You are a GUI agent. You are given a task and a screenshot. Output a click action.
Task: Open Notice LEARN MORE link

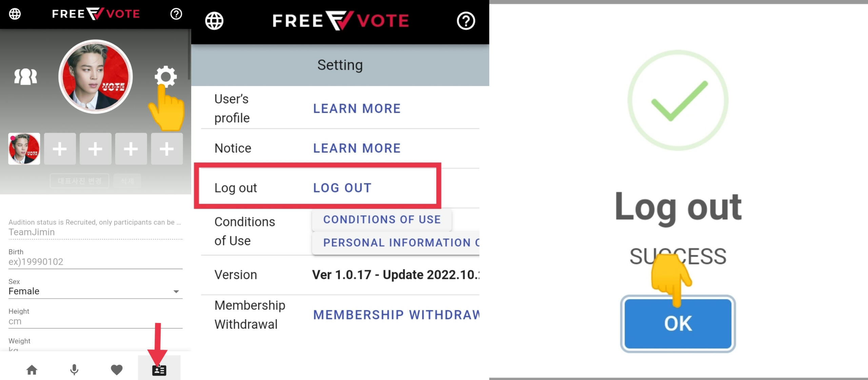click(x=357, y=148)
